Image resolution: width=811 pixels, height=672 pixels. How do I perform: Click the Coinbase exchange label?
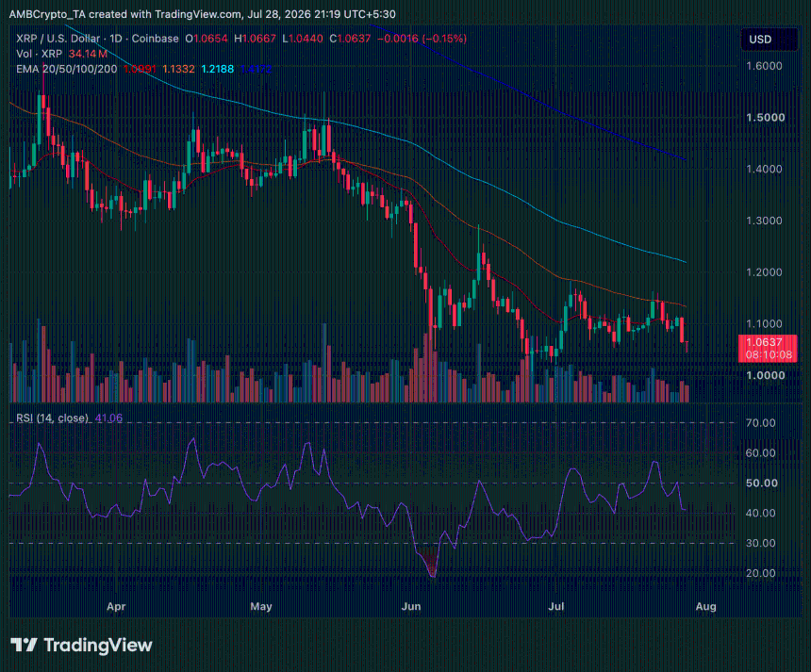[x=156, y=39]
